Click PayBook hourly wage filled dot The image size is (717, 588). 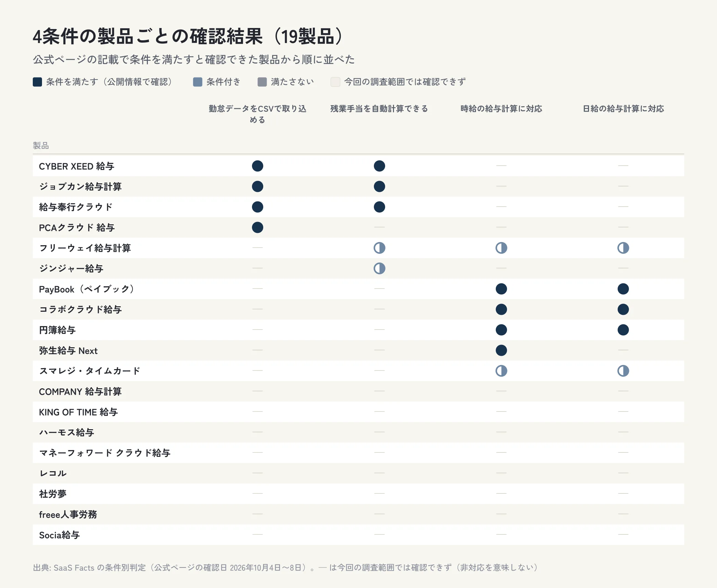(x=501, y=289)
